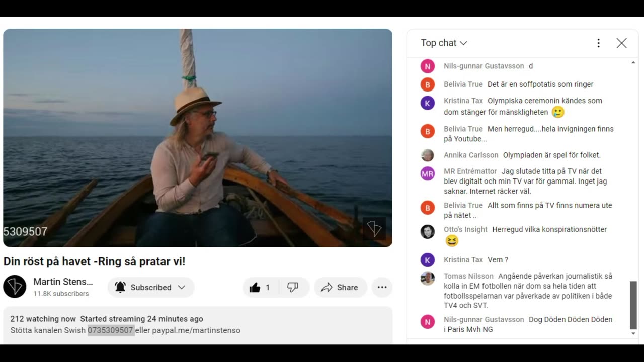Click Annika Carlsson profile picture

[x=427, y=155]
